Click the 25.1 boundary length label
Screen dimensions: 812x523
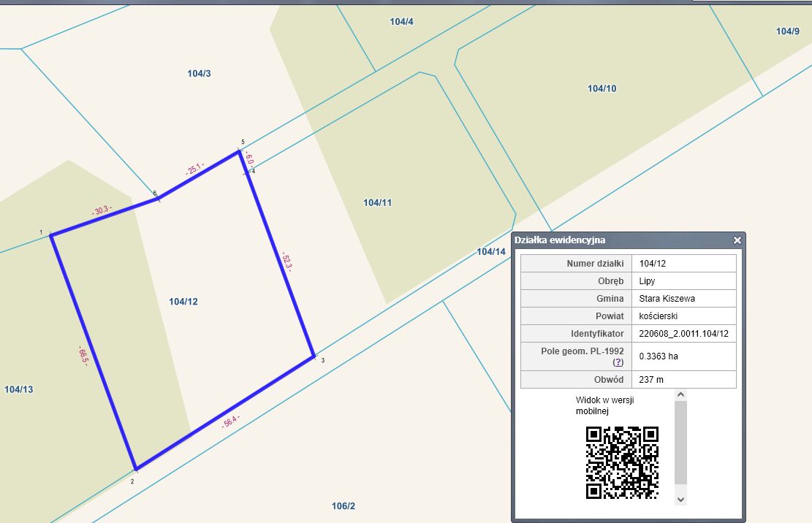194,169
